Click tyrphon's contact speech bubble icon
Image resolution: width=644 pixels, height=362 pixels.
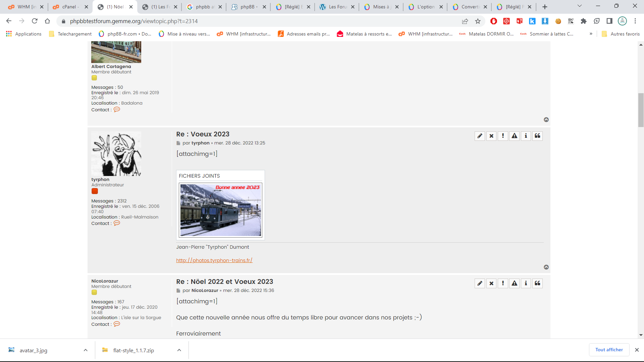tap(117, 223)
